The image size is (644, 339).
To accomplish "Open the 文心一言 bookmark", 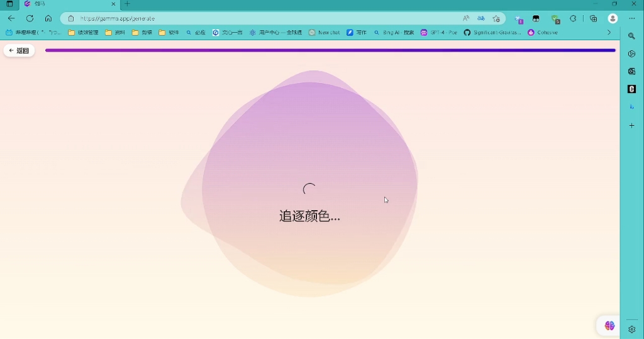I will (228, 33).
